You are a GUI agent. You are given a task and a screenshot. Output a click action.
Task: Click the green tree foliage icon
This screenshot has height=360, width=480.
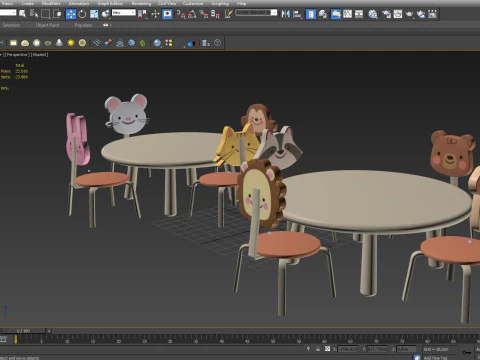click(x=143, y=43)
